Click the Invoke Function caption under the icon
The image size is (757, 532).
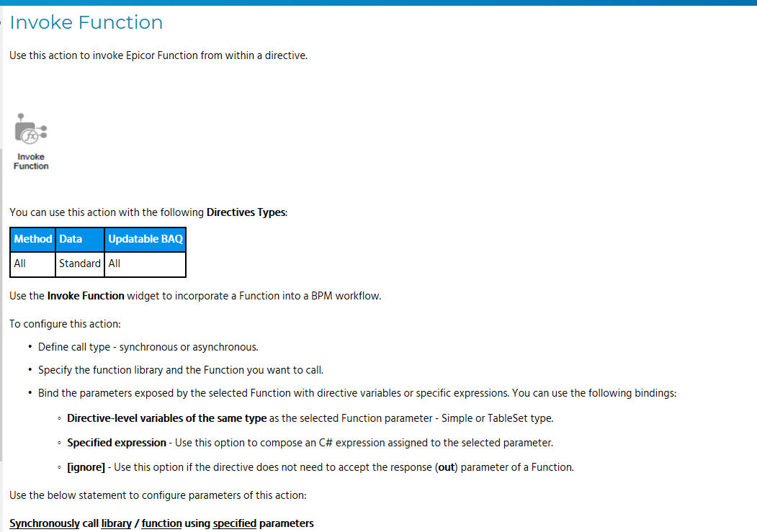(x=31, y=161)
